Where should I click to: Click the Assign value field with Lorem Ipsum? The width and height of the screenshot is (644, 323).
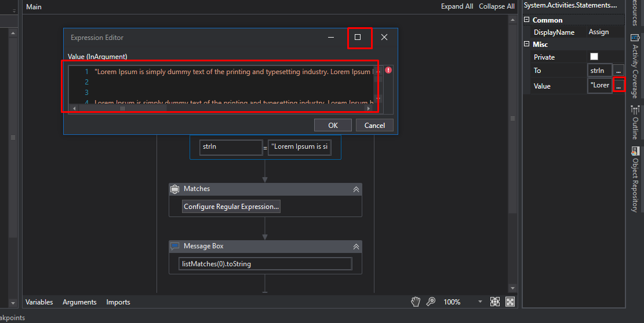pos(300,147)
